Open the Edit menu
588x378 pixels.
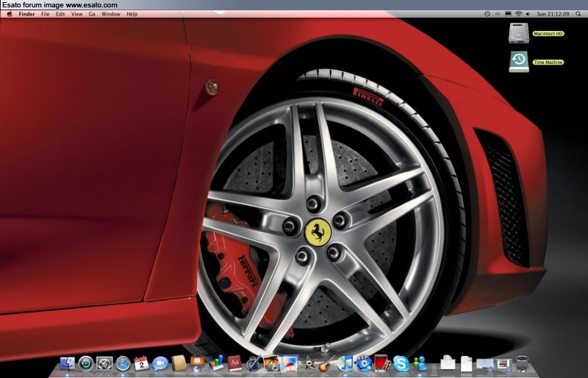tap(60, 14)
